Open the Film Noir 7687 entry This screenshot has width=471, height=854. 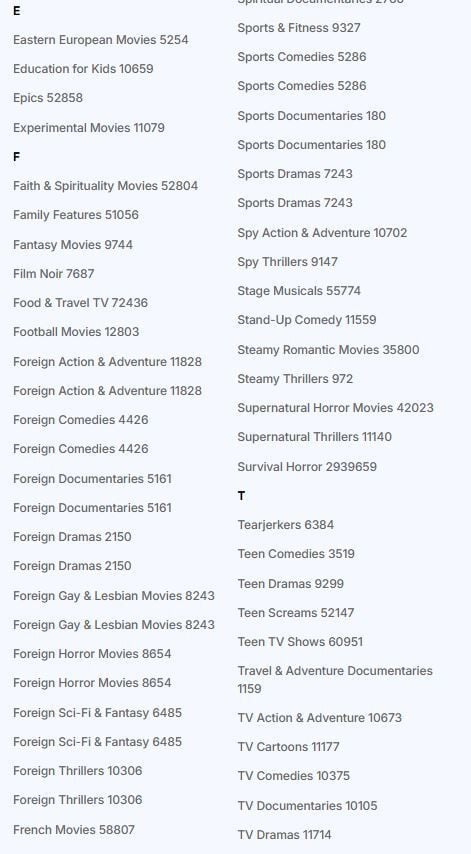53,273
